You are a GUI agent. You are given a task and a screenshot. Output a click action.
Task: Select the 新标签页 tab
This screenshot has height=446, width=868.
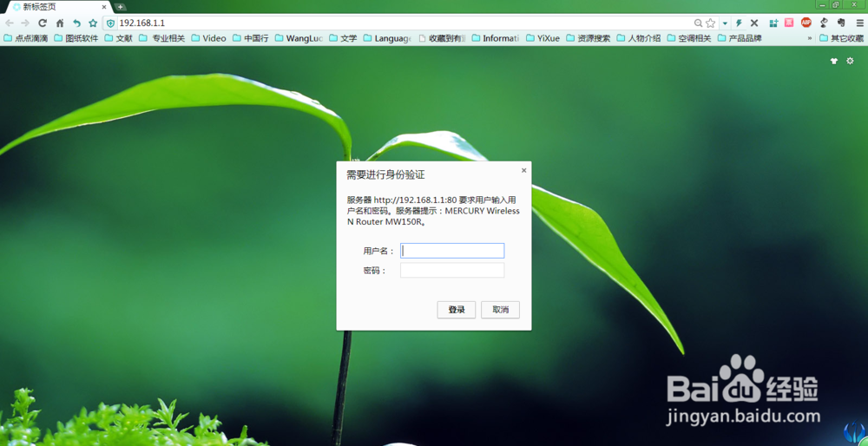57,7
